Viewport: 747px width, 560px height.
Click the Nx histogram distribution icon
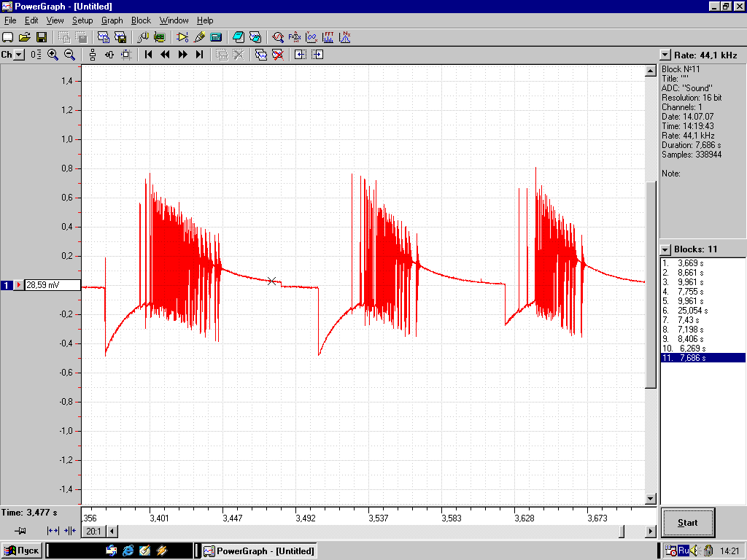pyautogui.click(x=345, y=37)
